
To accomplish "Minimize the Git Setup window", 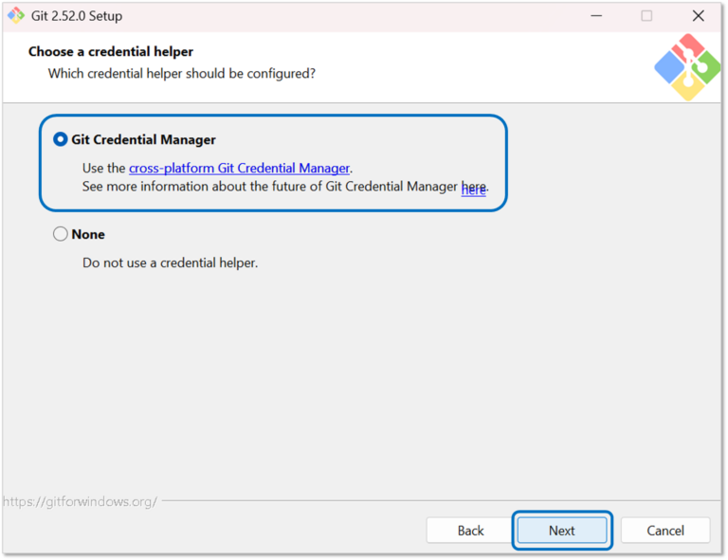I will 596,16.
